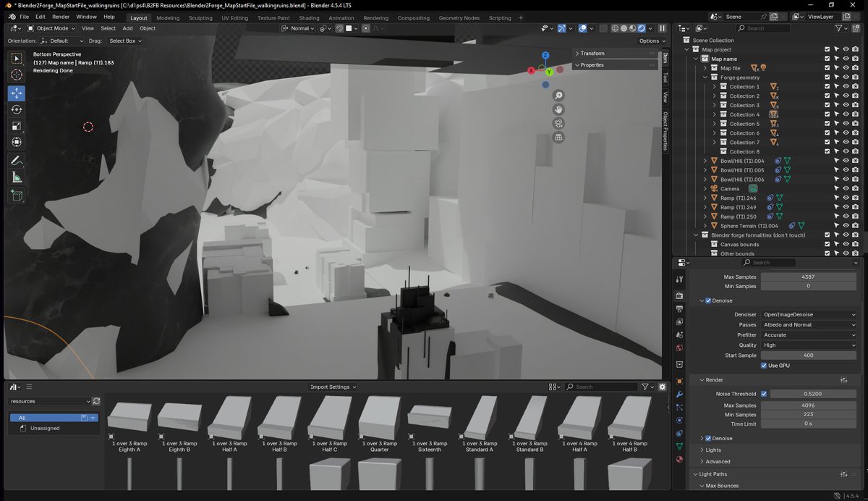868x501 pixels.
Task: Open the View Layer properties tab icon
Action: (x=679, y=321)
